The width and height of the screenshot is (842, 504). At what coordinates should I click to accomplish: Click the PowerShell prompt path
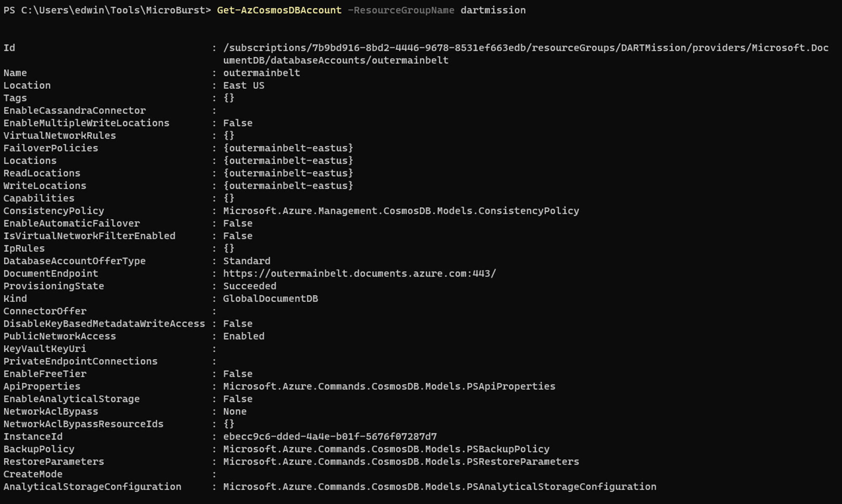click(x=107, y=10)
